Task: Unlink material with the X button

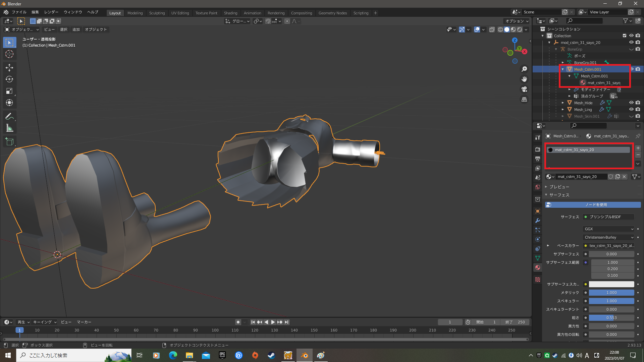Action: point(624,177)
